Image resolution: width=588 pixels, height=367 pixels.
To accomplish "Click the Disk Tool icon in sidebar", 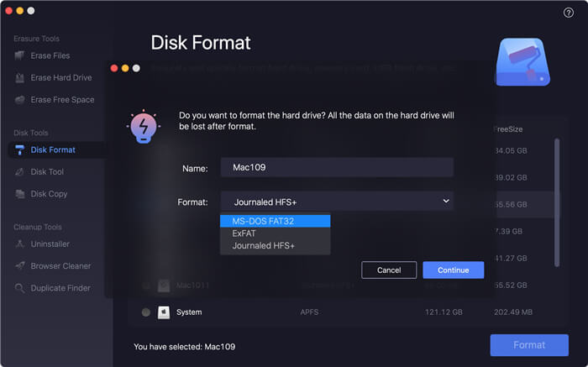I will (19, 171).
